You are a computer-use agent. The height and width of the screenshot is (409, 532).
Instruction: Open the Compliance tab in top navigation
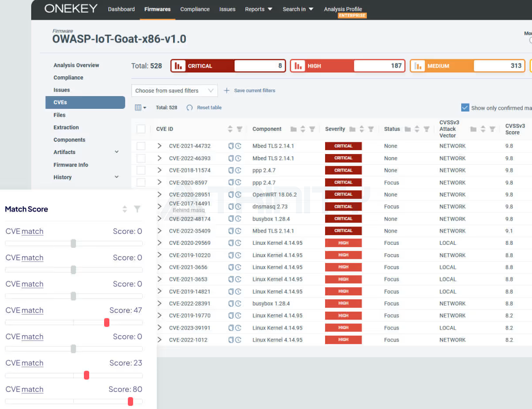click(195, 9)
